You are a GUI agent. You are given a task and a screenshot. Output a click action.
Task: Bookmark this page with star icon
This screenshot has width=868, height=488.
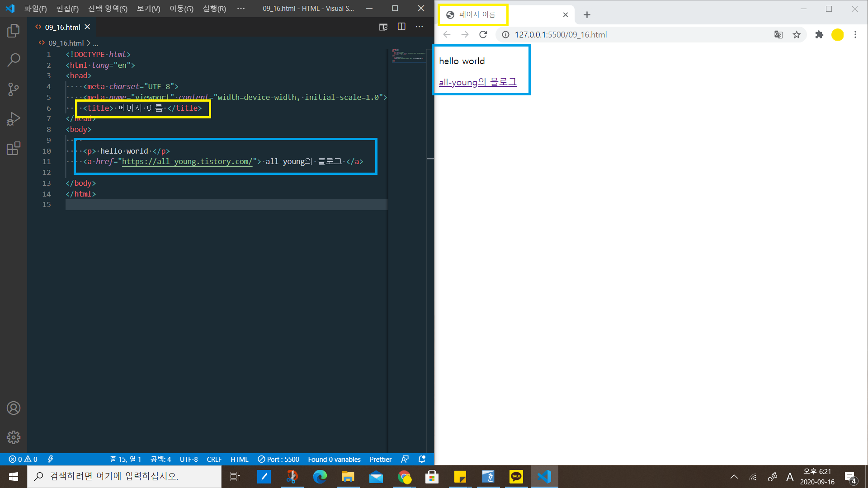pos(797,34)
